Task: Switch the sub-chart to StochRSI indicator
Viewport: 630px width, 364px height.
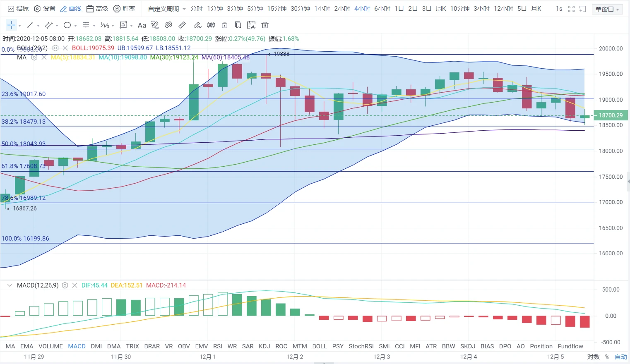Action: click(361, 346)
